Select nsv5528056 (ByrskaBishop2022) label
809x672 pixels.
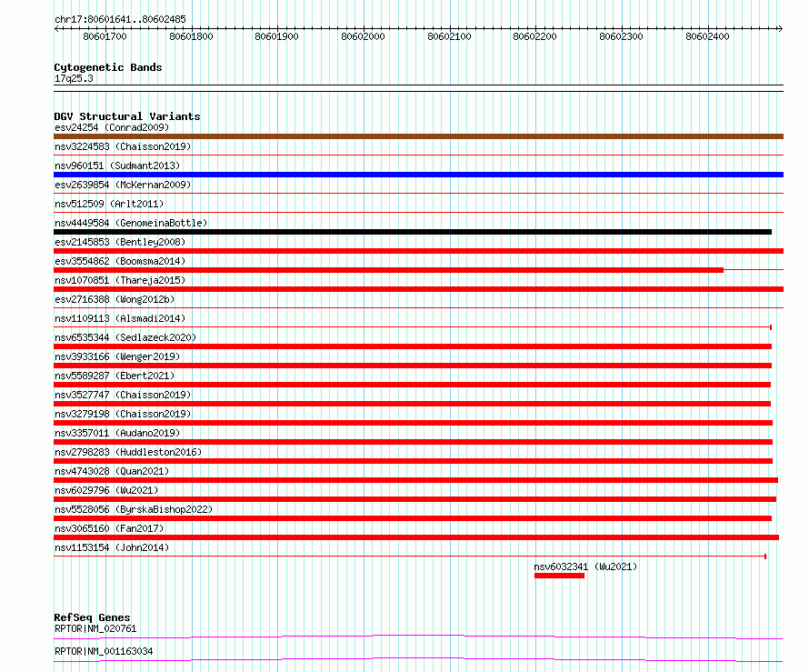(x=134, y=509)
